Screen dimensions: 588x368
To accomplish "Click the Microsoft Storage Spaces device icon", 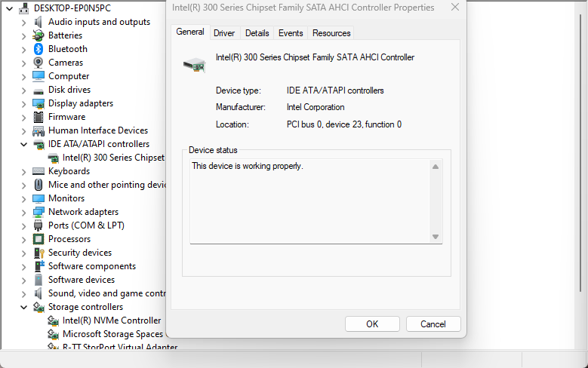I will tap(53, 334).
